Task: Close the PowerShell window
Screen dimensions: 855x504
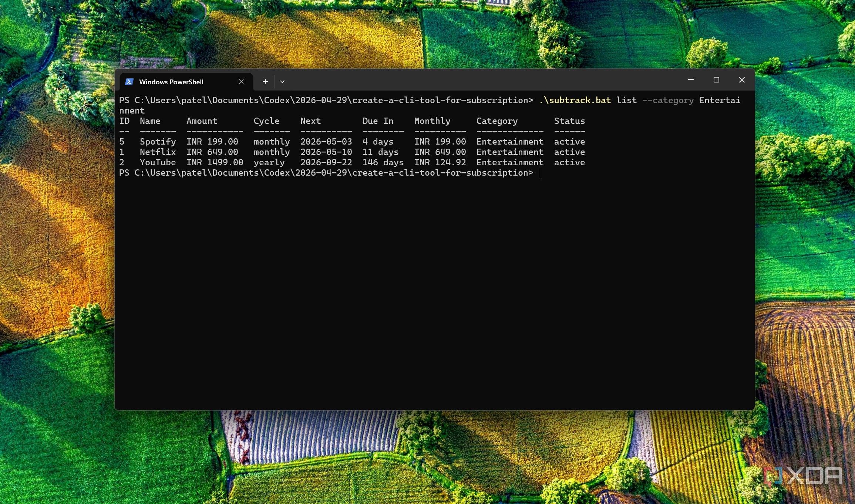Action: [x=742, y=80]
